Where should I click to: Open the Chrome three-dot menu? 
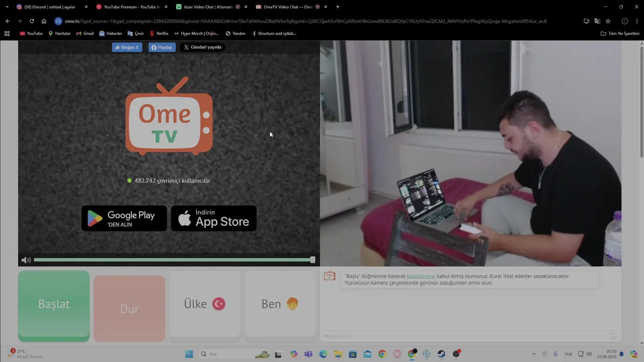(x=637, y=21)
